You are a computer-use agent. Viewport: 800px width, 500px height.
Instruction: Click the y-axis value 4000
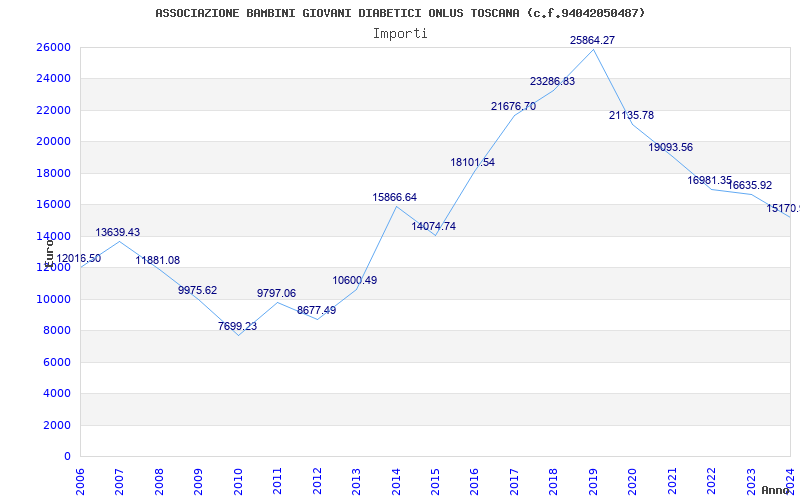[56, 393]
